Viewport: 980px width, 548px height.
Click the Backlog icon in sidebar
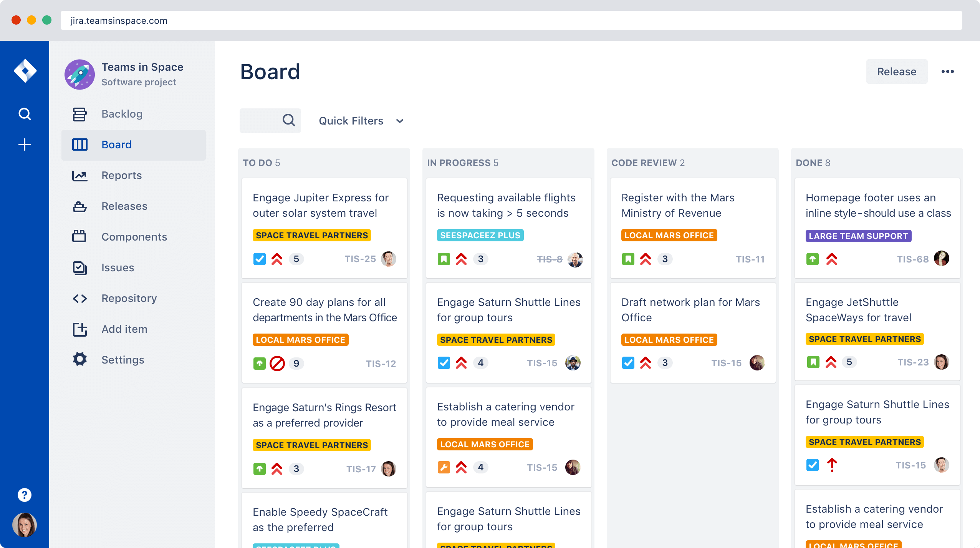[79, 113]
